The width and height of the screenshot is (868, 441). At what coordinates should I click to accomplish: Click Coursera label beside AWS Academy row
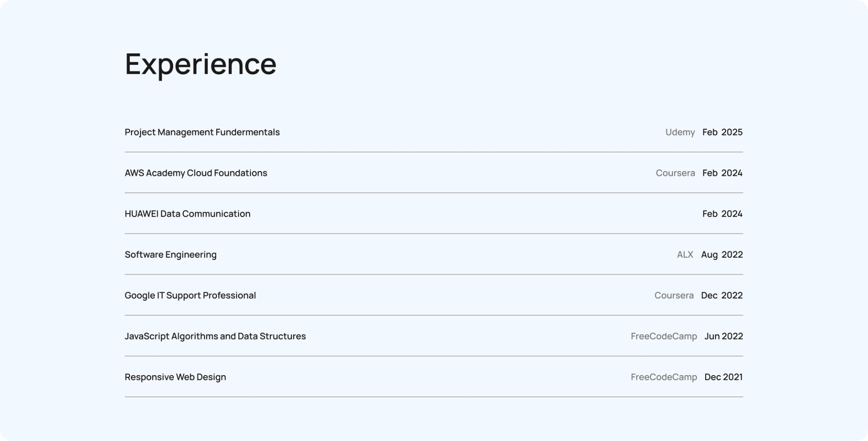pos(675,173)
